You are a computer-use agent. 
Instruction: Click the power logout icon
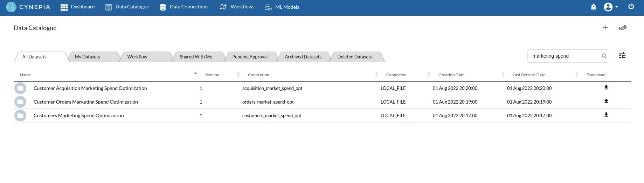[x=631, y=7]
